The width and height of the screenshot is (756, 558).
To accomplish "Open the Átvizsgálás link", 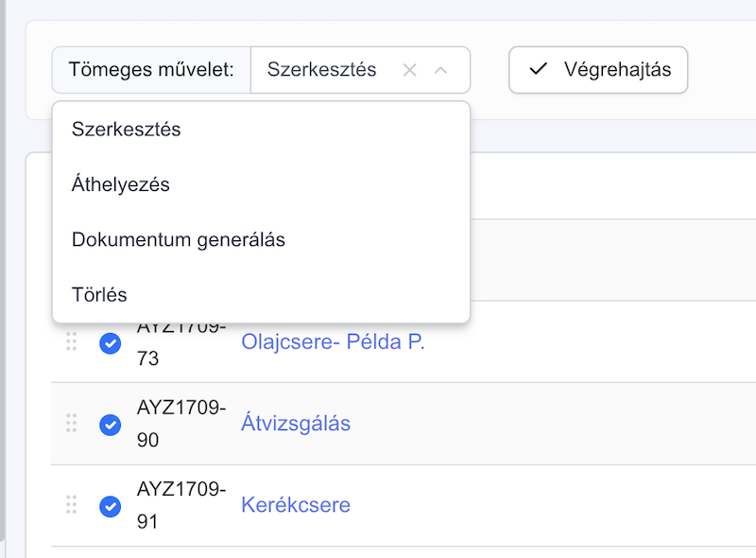I will (x=296, y=423).
